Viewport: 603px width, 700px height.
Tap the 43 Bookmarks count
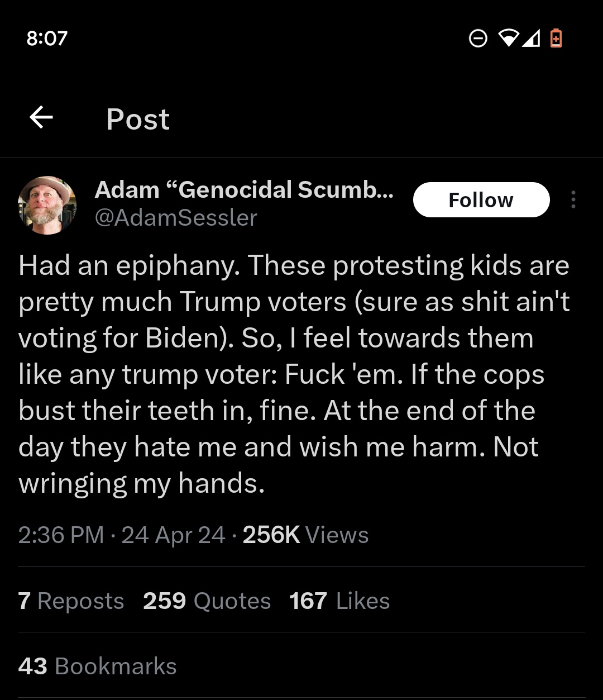[97, 666]
